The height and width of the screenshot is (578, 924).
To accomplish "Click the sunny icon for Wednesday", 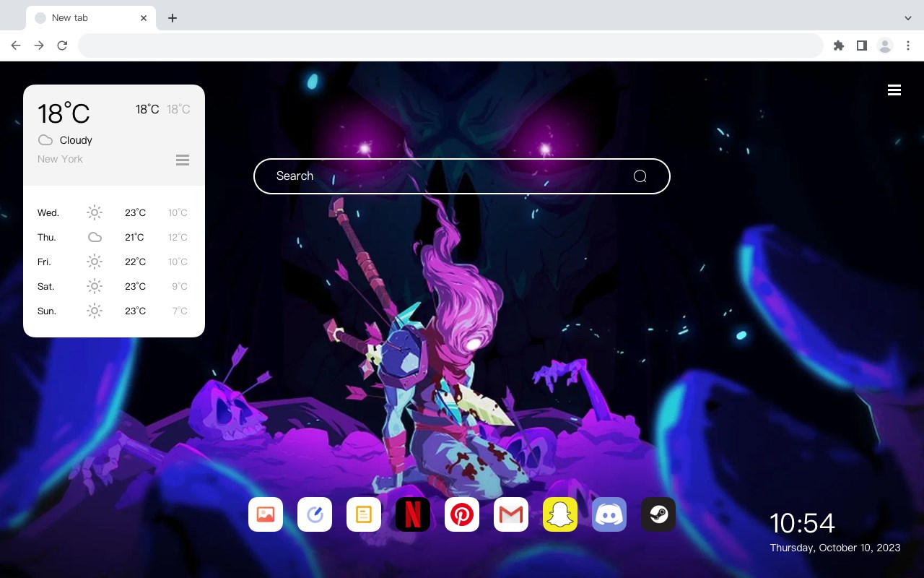I will point(95,212).
